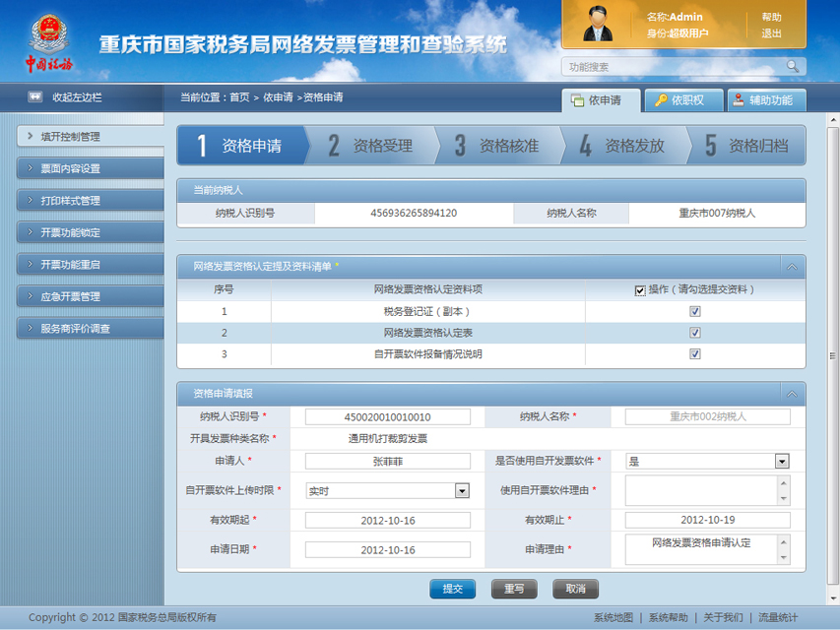Viewport: 840px width, 630px height.
Task: Select step 2 资格受理
Action: 371,145
